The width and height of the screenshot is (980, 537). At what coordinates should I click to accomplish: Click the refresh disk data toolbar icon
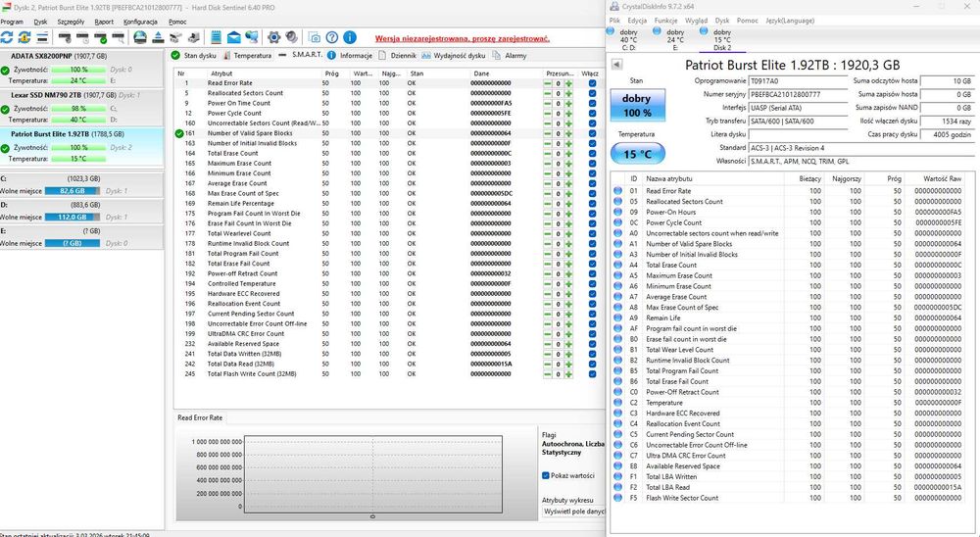[7, 37]
